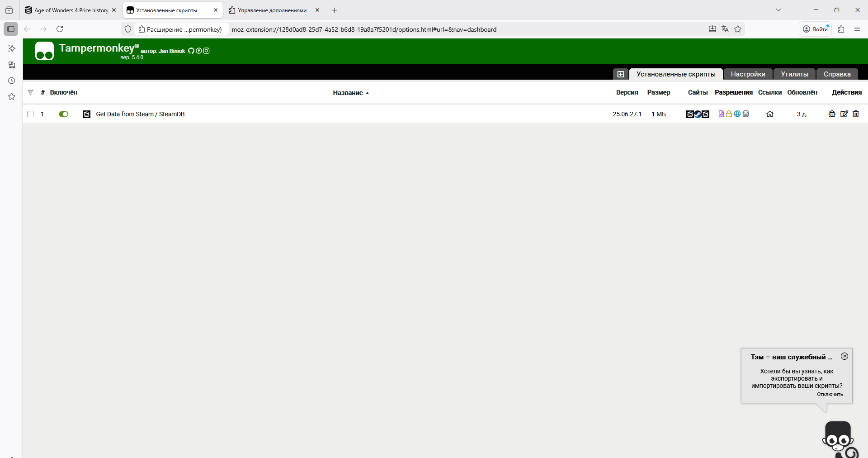Sort by the Обновлён column header

pos(802,92)
